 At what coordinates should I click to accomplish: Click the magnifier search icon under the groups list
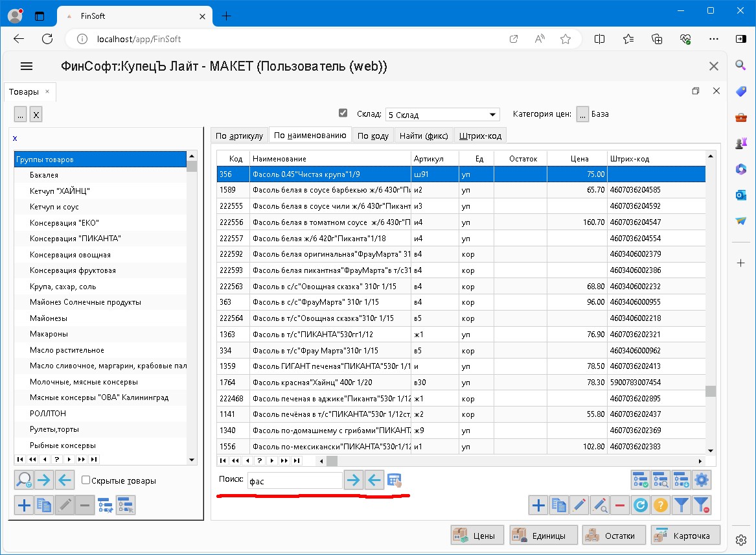point(24,480)
